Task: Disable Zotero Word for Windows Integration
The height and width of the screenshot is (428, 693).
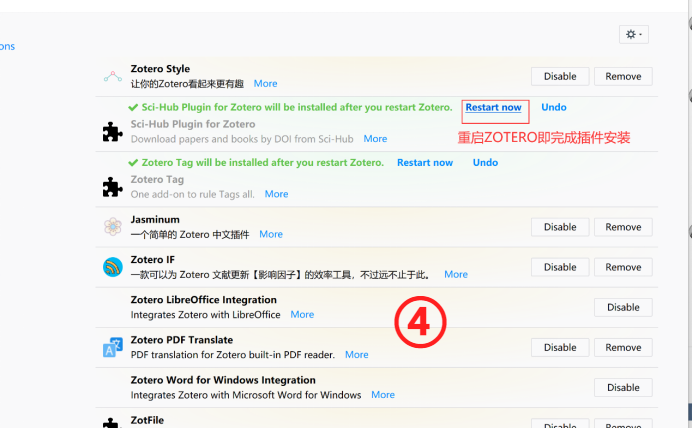Action: pos(623,388)
